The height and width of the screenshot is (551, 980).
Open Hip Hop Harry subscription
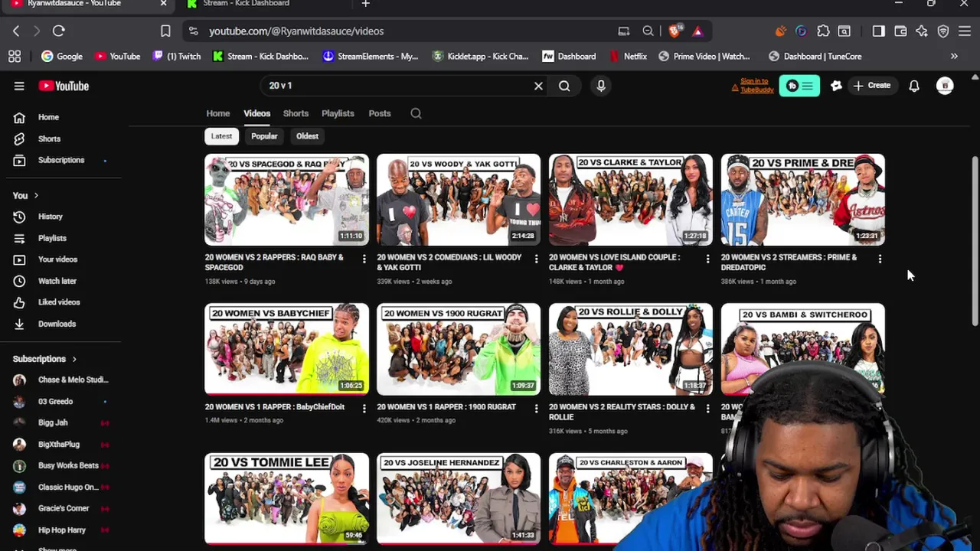click(x=61, y=530)
